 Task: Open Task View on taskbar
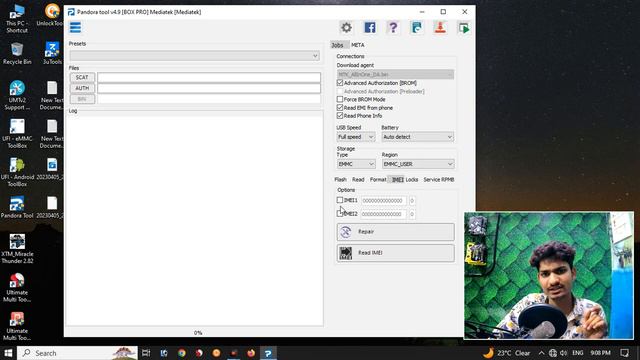146,353
